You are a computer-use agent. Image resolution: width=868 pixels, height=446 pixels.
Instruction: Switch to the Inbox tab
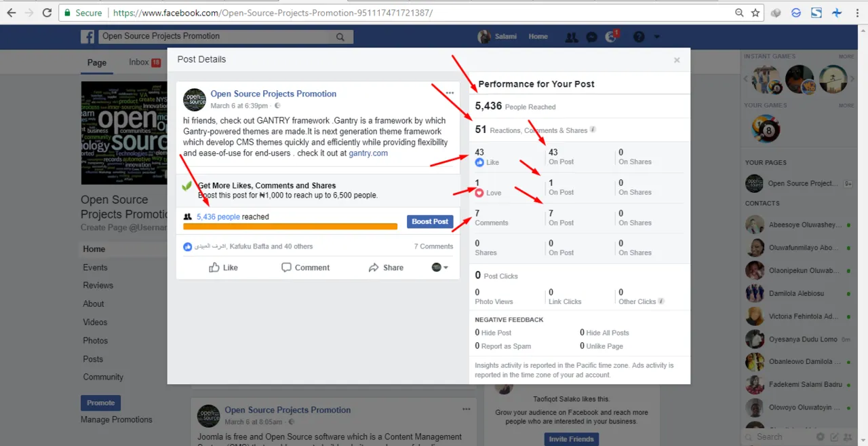coord(144,62)
